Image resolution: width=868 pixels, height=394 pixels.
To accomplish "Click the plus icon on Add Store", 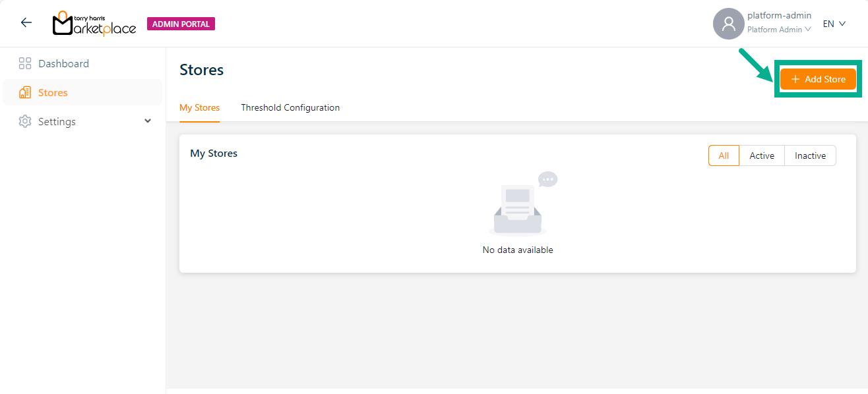I will (x=795, y=79).
